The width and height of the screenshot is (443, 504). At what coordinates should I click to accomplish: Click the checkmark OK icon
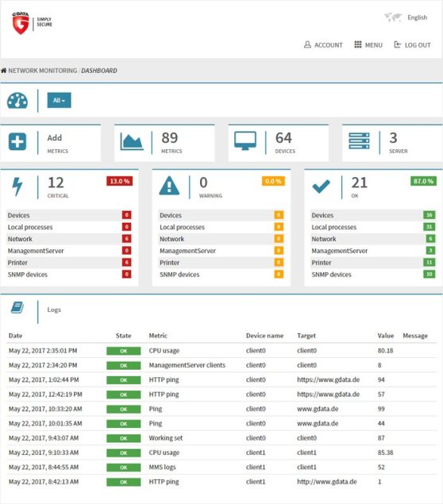click(322, 186)
